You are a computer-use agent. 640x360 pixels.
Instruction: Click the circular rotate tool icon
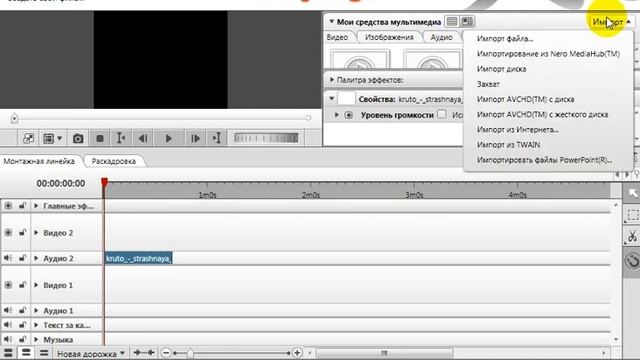click(632, 261)
